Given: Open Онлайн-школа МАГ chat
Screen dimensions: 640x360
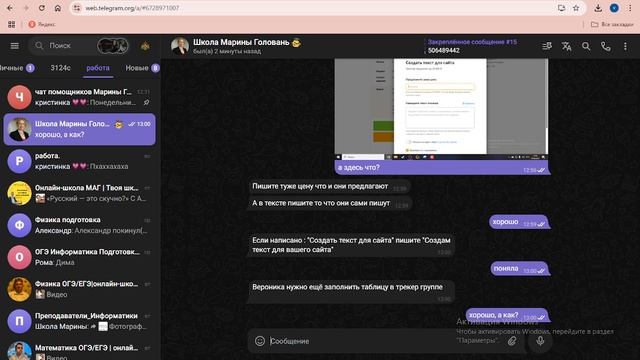Looking at the screenshot, I should (x=80, y=193).
